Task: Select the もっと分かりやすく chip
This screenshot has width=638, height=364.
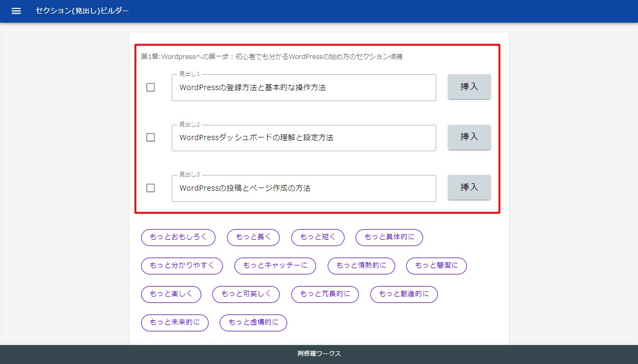Action: [182, 266]
